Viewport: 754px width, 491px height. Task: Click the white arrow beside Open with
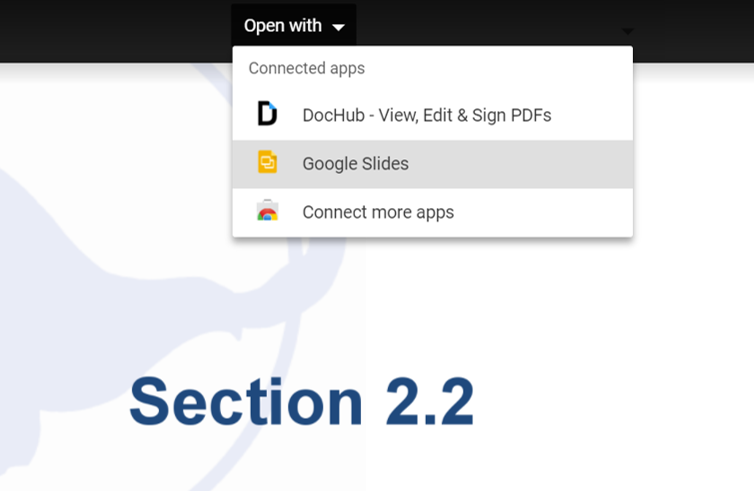coord(338,27)
